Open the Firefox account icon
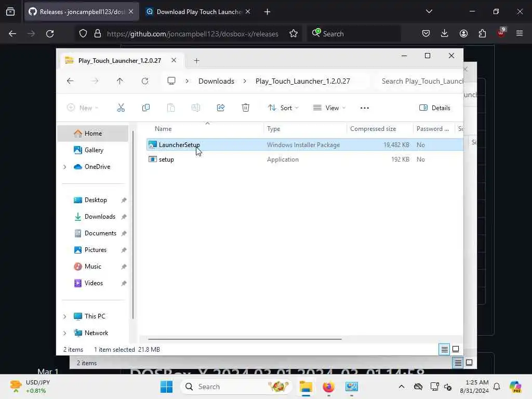 pos(463,34)
